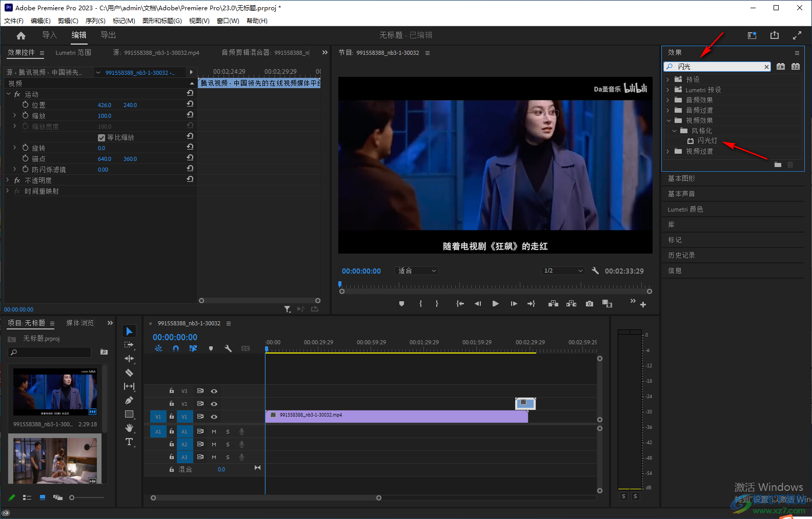Open timeline display settings wrench
Screen dimensions: 812x519
[x=228, y=348]
